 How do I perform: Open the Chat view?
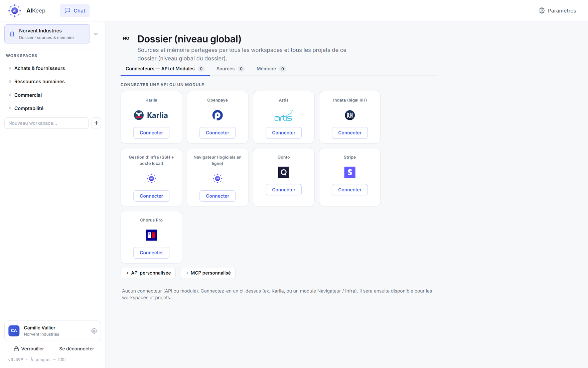75,11
